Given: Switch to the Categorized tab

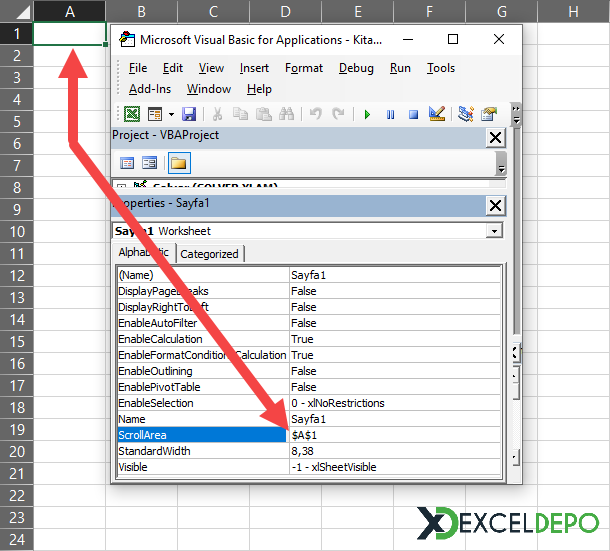Looking at the screenshot, I should tap(209, 254).
